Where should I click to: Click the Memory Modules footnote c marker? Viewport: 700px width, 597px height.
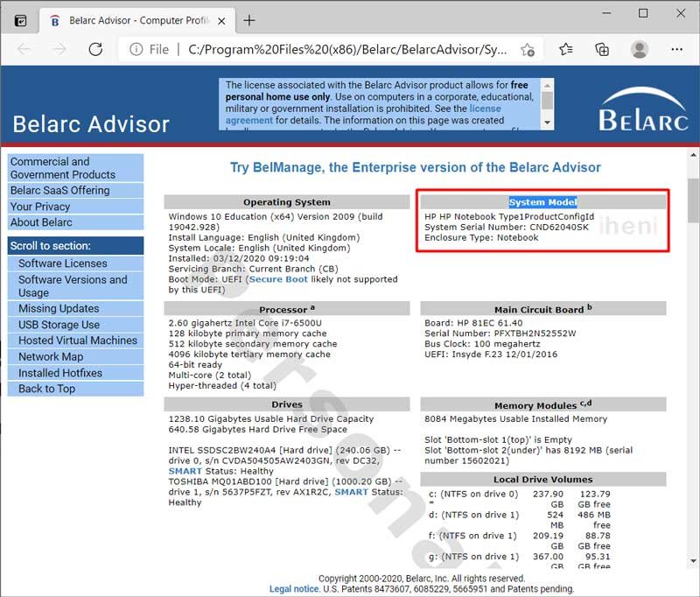(582, 404)
